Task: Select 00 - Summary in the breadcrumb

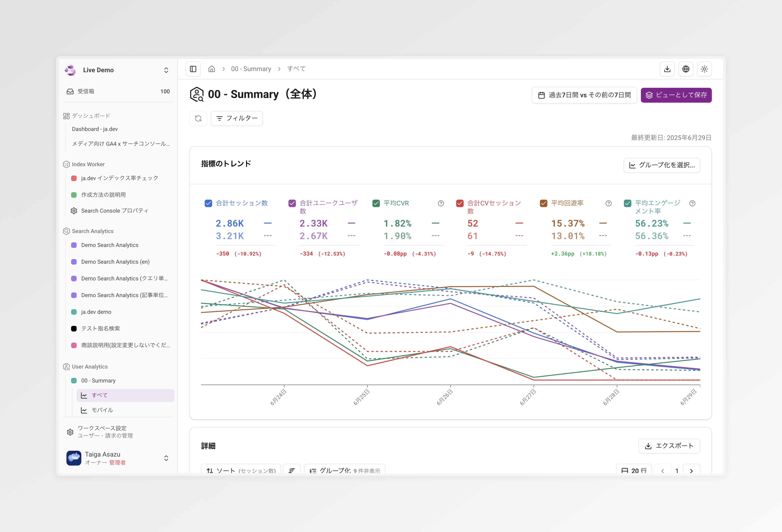Action: pos(251,69)
